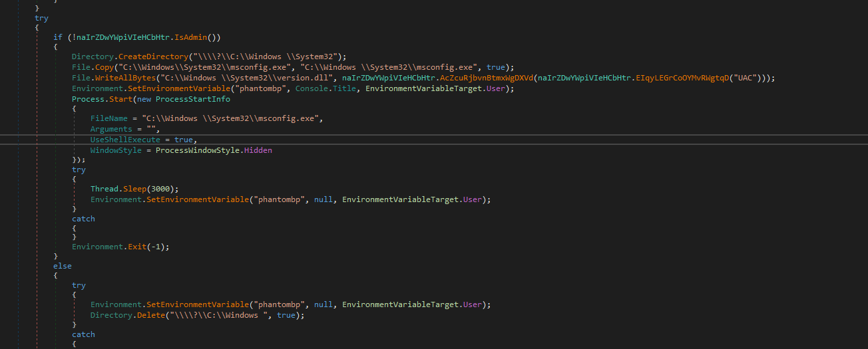Viewport: 868px width, 349px height.
Task: Click the Start method of Process
Action: 120,99
